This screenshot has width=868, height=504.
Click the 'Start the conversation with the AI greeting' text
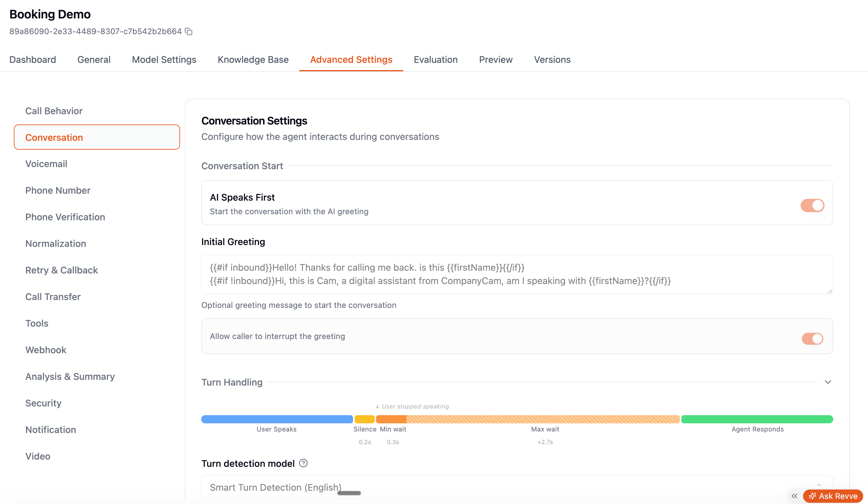coord(289,212)
